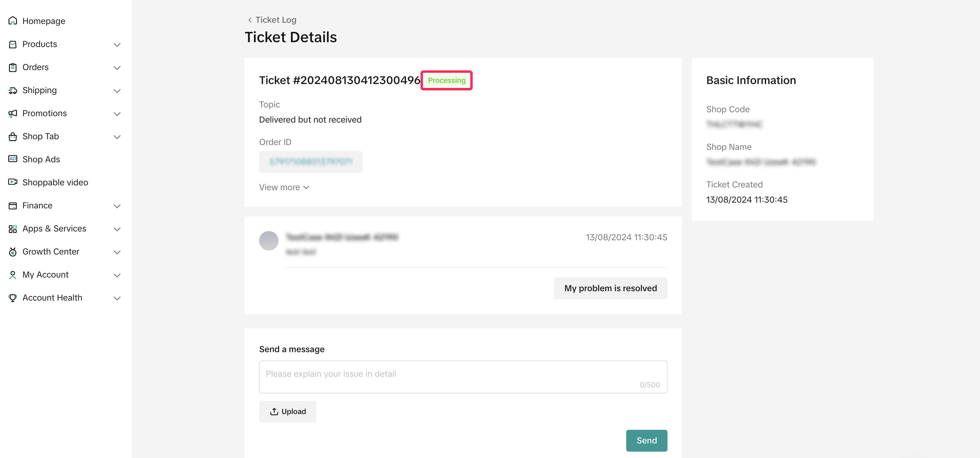
Task: Expand the Finance menu chevron
Action: coord(117,206)
